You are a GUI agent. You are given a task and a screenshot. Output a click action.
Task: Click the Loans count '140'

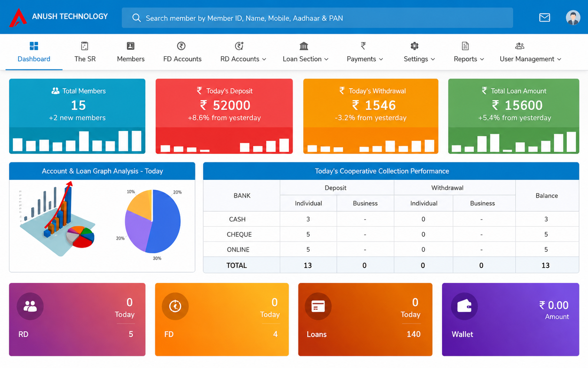413,334
